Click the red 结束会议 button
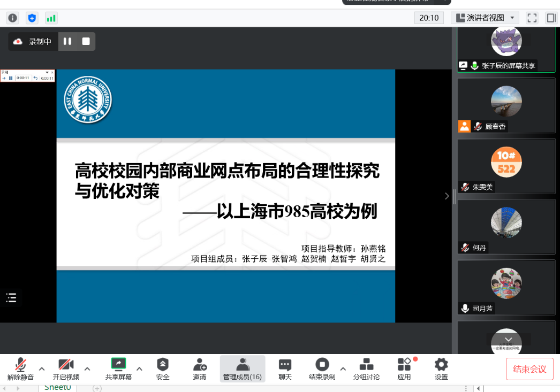560x392 pixels. pos(529,369)
